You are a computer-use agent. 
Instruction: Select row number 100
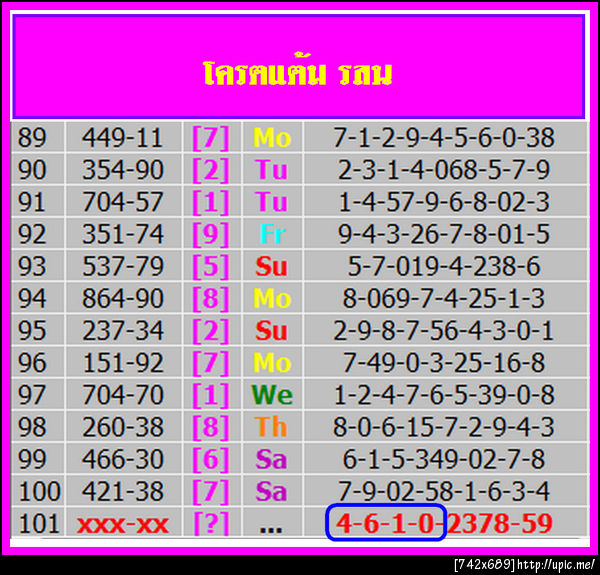39,491
